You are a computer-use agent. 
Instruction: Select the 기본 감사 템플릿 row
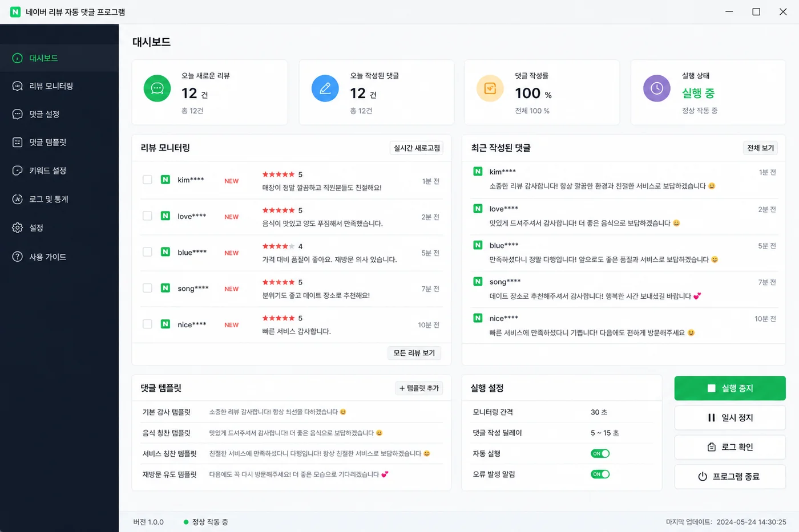292,412
